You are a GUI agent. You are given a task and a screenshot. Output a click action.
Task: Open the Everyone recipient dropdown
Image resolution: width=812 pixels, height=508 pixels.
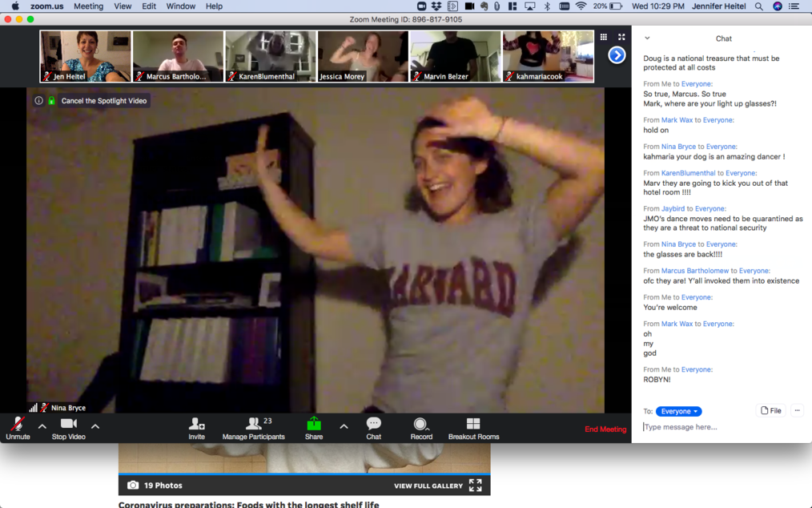click(x=678, y=411)
